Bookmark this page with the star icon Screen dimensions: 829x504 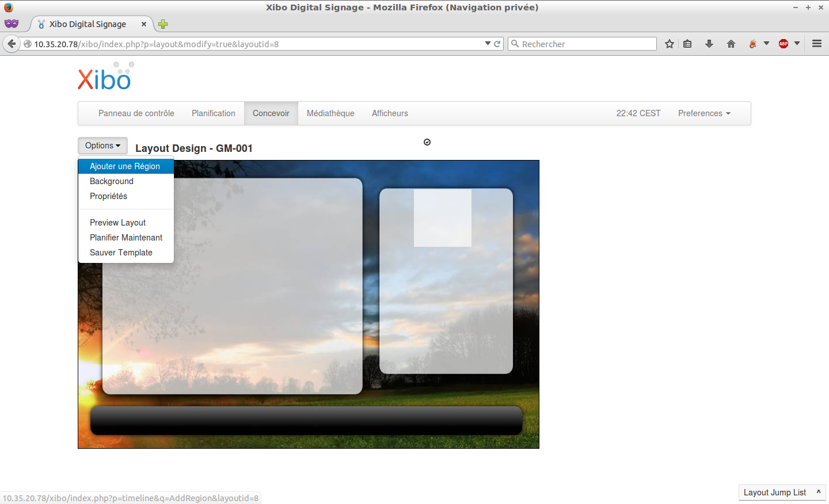coord(669,44)
